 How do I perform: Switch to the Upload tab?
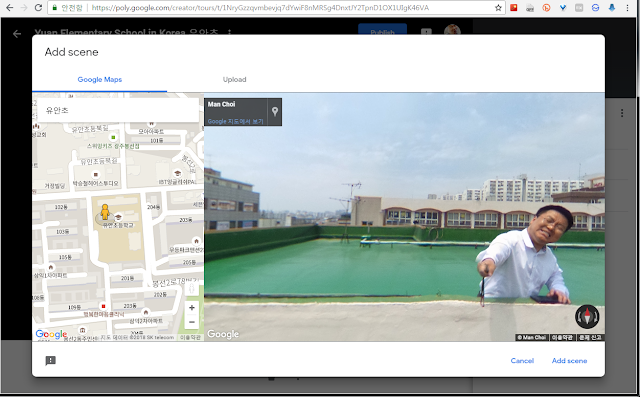(x=234, y=80)
